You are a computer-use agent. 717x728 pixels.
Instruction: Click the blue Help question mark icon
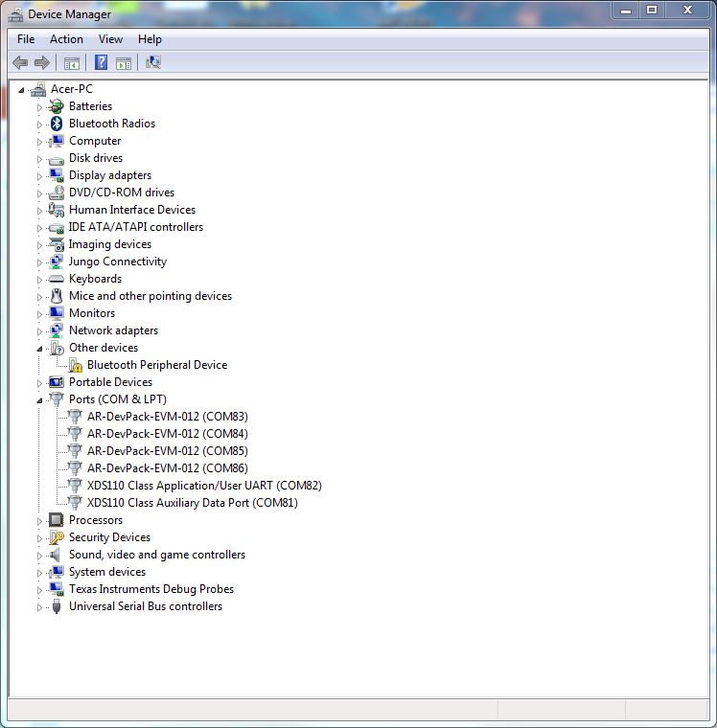coord(101,62)
